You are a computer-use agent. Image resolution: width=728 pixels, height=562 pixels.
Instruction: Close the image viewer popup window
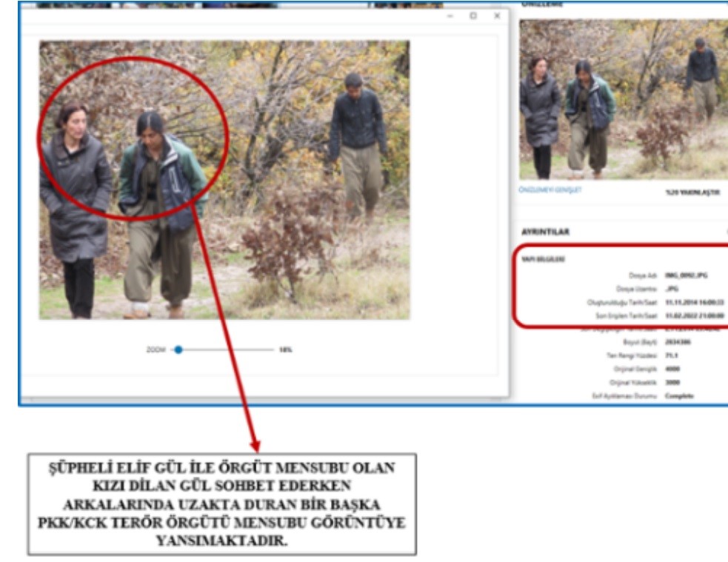pyautogui.click(x=497, y=16)
